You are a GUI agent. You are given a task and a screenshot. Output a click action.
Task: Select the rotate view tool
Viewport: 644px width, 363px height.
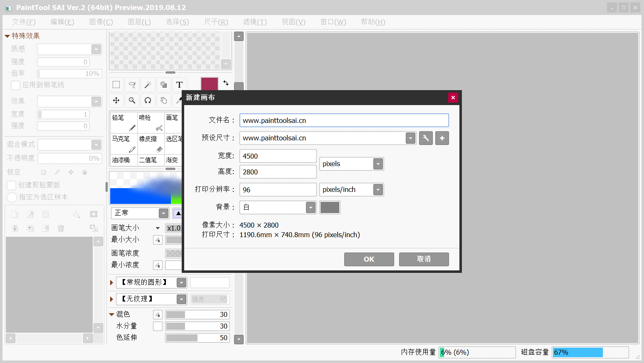[x=148, y=101]
